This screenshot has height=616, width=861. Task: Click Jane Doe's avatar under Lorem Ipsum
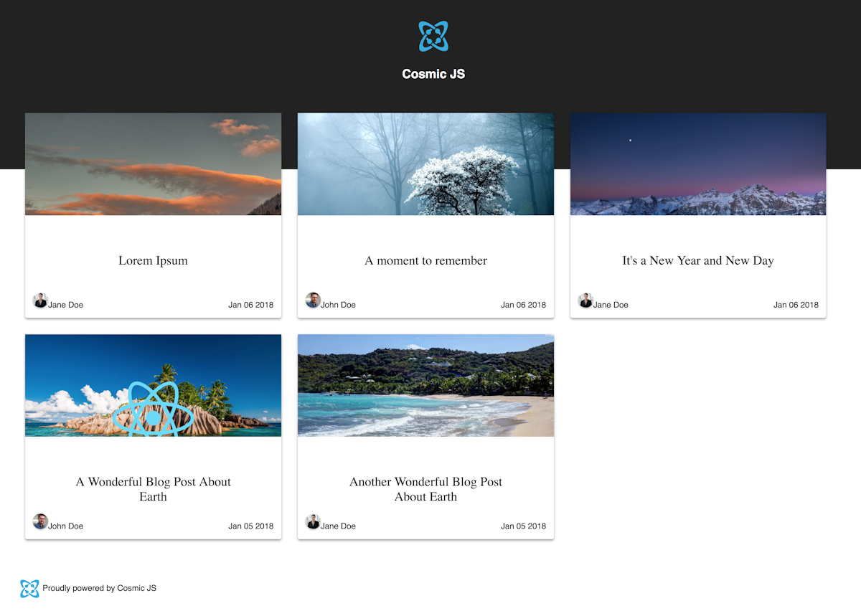(40, 300)
